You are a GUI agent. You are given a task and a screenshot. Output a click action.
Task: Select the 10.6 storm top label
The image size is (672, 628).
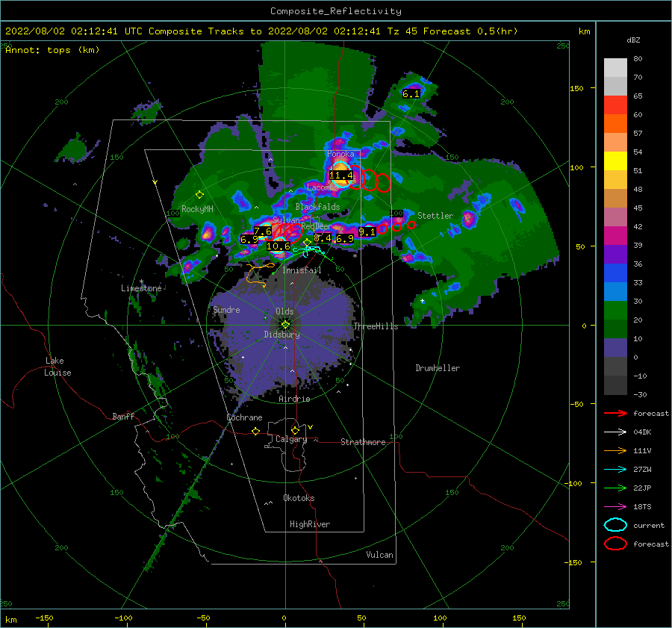click(279, 246)
